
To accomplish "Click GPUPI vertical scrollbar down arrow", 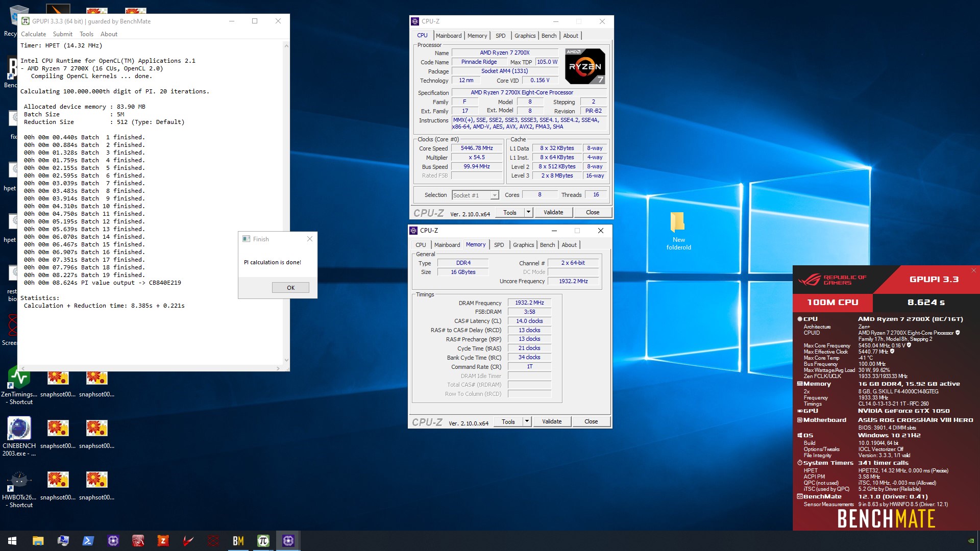I will click(x=286, y=360).
